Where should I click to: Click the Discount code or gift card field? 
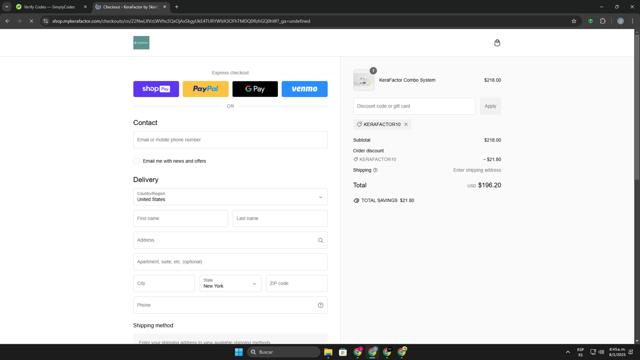click(x=414, y=106)
